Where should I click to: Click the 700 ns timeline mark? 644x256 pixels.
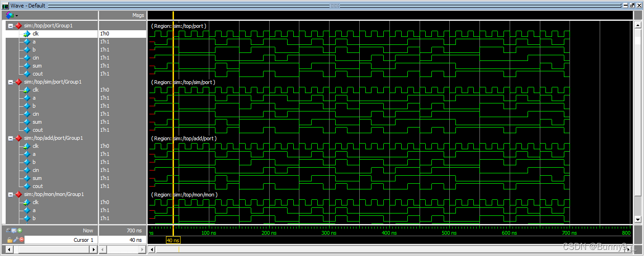(x=570, y=233)
